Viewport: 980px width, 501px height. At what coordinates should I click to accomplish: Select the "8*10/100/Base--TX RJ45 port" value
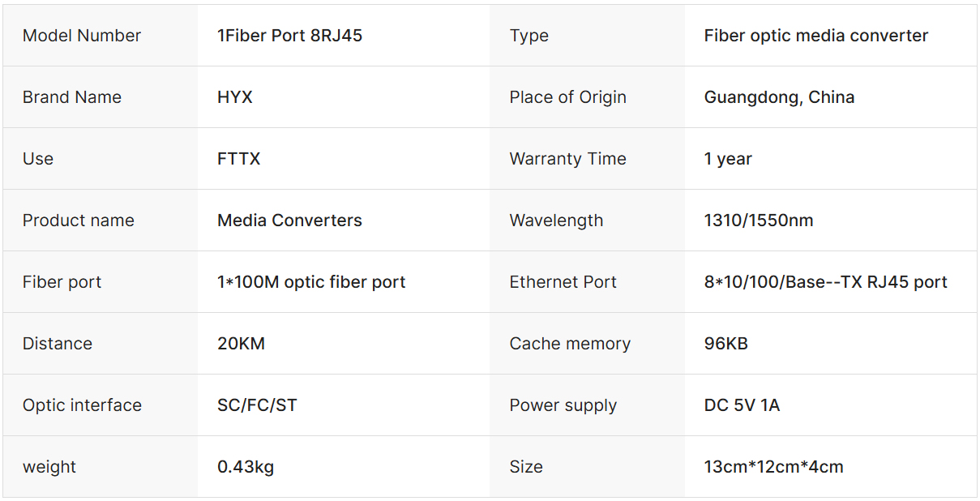pos(825,282)
